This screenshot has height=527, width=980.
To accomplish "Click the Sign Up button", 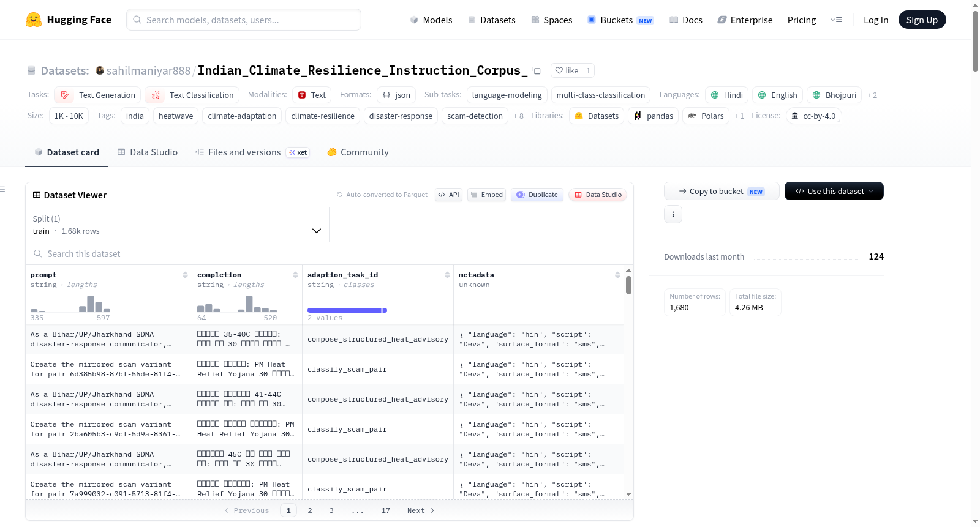I will pyautogui.click(x=922, y=20).
